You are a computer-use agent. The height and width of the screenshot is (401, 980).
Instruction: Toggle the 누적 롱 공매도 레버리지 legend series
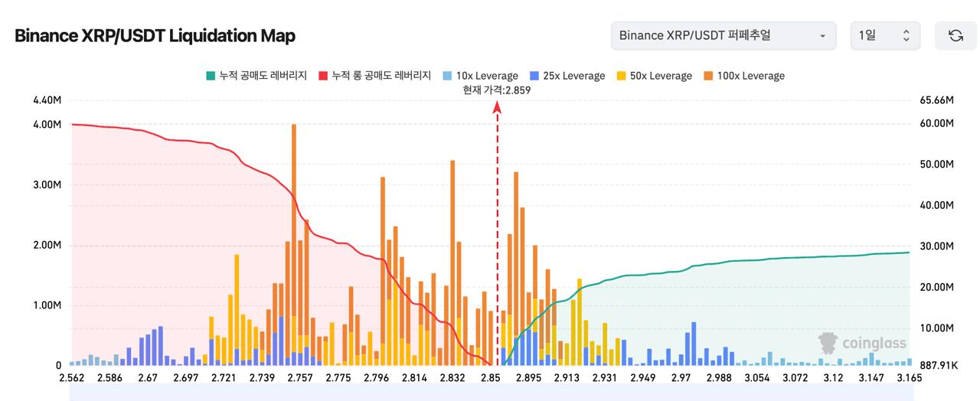pos(375,76)
